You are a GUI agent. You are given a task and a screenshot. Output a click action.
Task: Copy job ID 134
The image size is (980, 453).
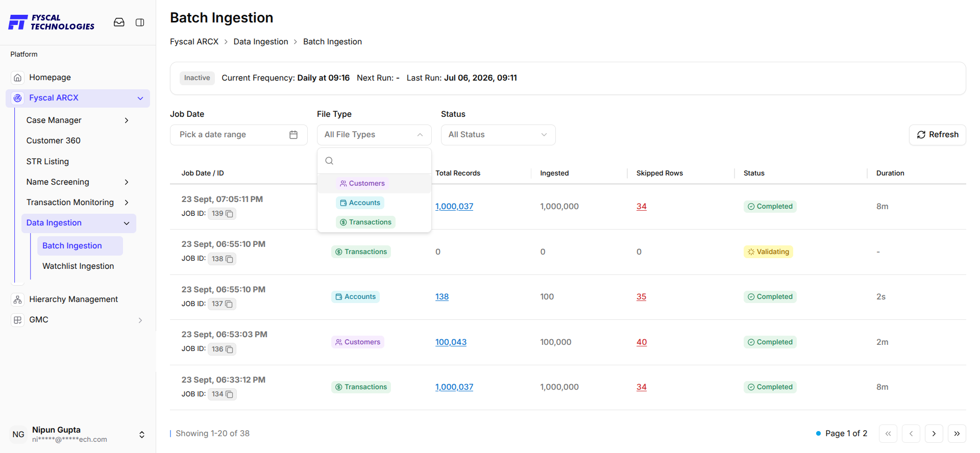click(x=230, y=394)
